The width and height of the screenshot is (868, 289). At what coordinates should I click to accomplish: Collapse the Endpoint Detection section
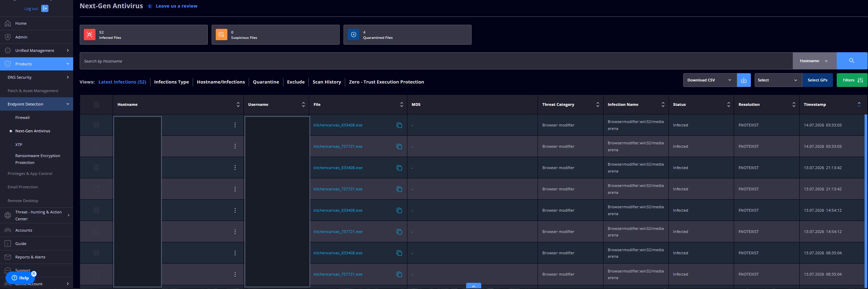68,104
